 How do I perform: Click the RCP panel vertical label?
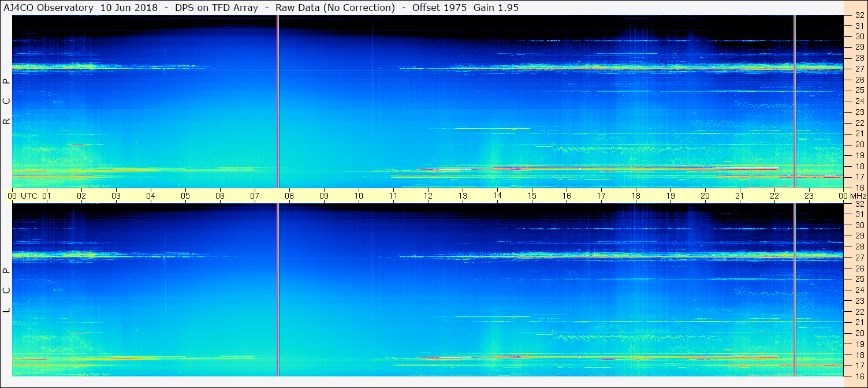click(x=6, y=102)
